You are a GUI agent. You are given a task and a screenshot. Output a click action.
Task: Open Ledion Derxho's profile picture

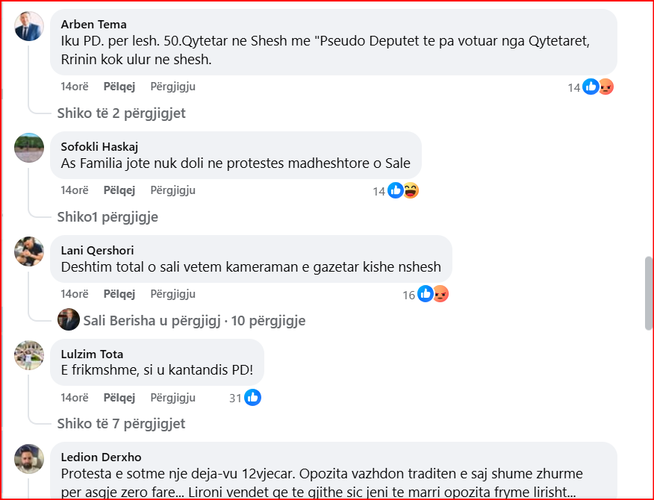coord(29,459)
